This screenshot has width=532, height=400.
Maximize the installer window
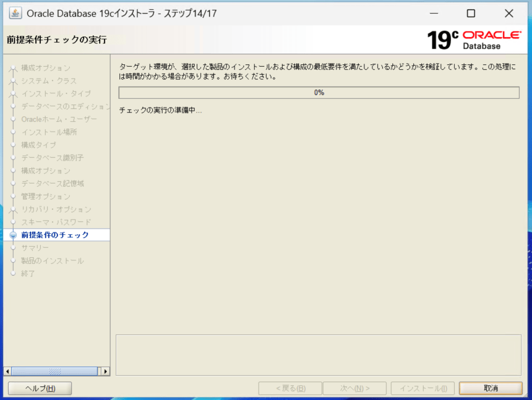(x=471, y=13)
